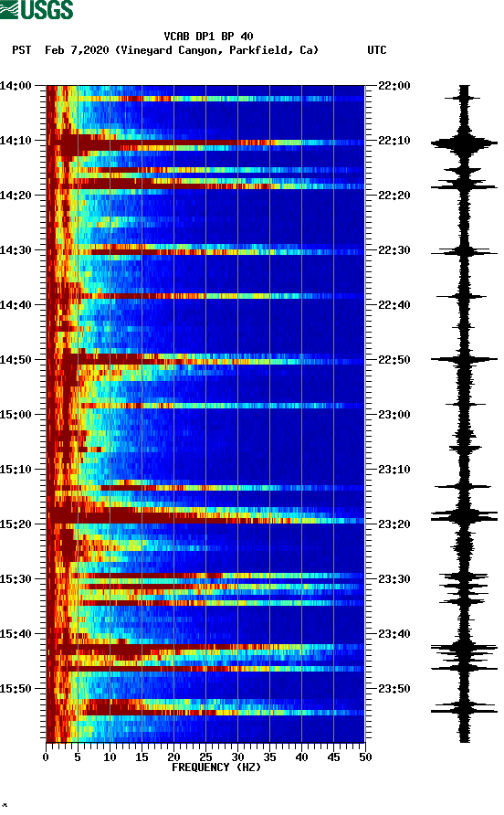Click the 50 Hz frequency tick label
The image size is (504, 815).
click(x=365, y=757)
